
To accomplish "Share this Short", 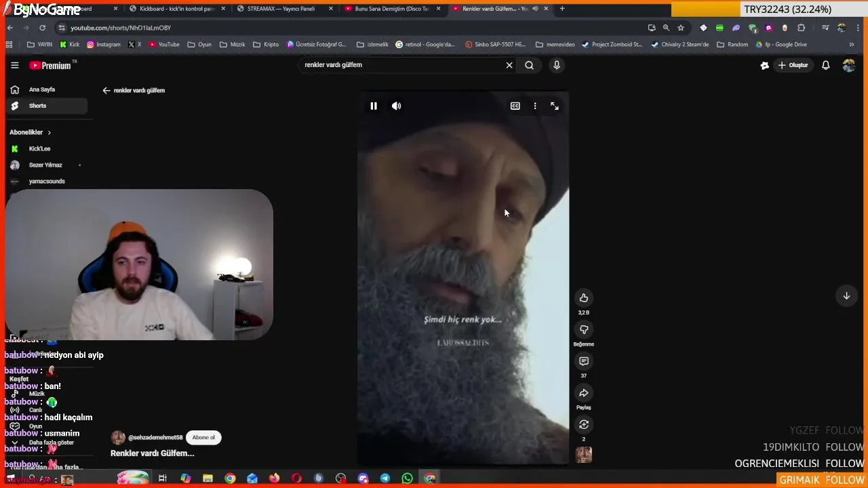I will pos(584,393).
